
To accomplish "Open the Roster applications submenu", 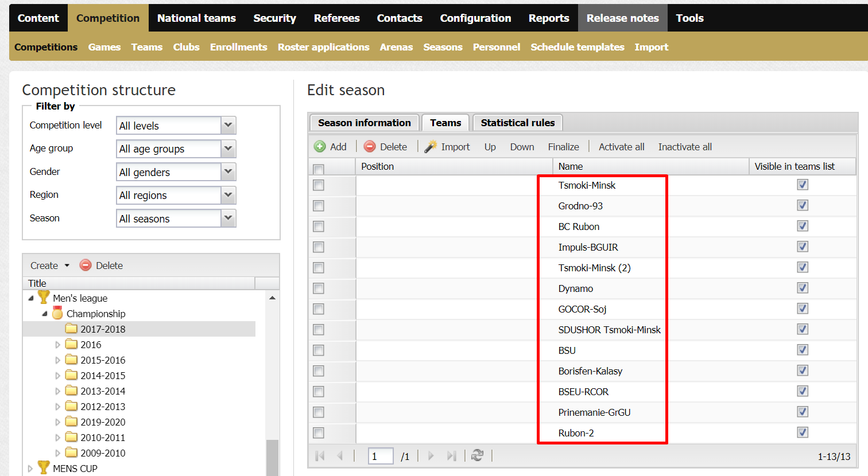I will pyautogui.click(x=323, y=47).
